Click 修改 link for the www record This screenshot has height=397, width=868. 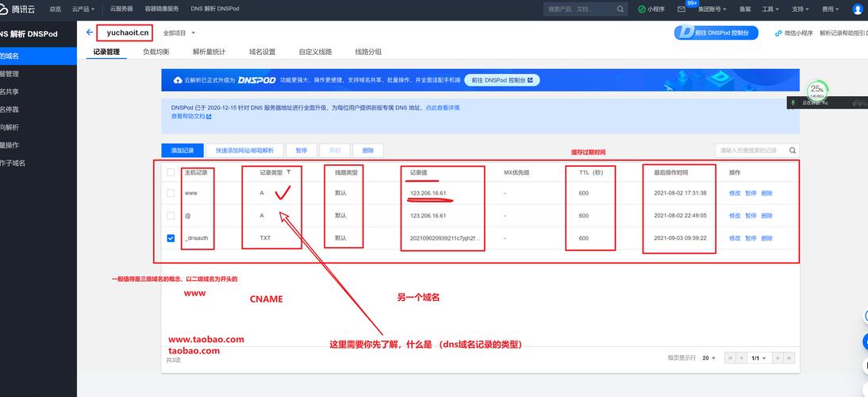735,193
